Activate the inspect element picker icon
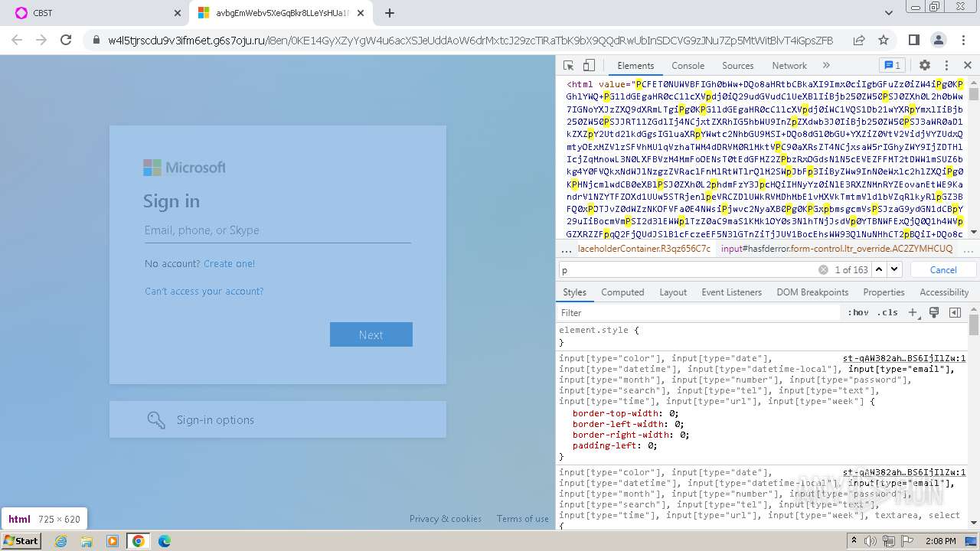This screenshot has width=980, height=551. (568, 66)
